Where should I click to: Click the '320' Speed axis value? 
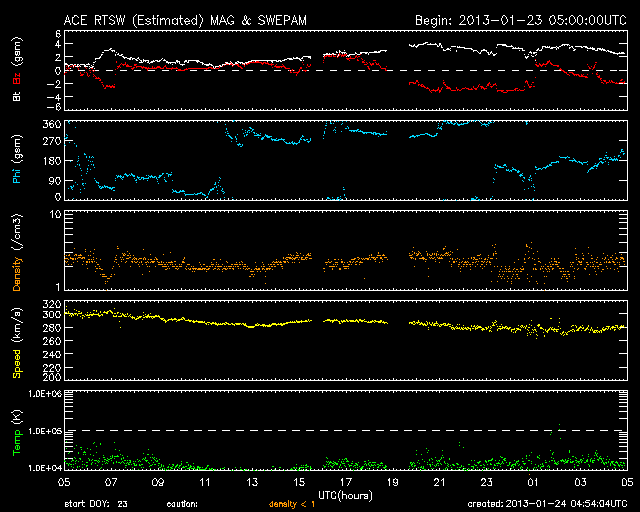pyautogui.click(x=52, y=304)
